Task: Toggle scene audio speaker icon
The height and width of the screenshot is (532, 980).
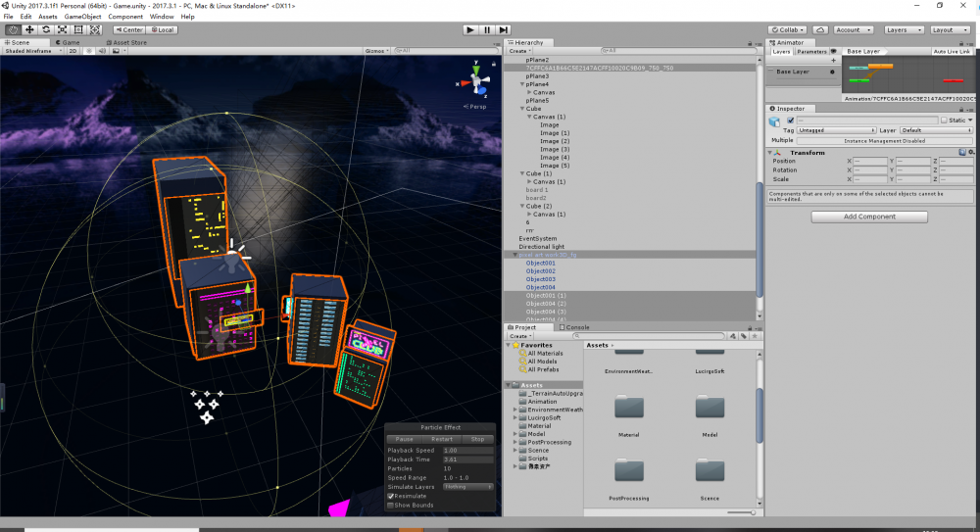Action: pyautogui.click(x=102, y=51)
